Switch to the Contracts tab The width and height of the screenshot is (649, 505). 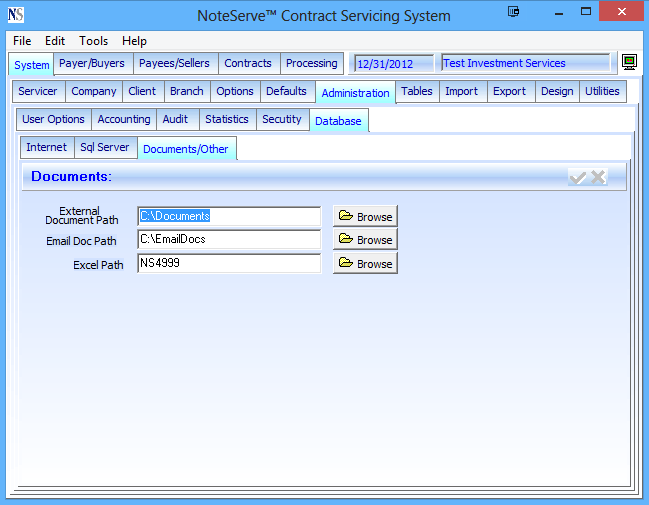pyautogui.click(x=248, y=63)
